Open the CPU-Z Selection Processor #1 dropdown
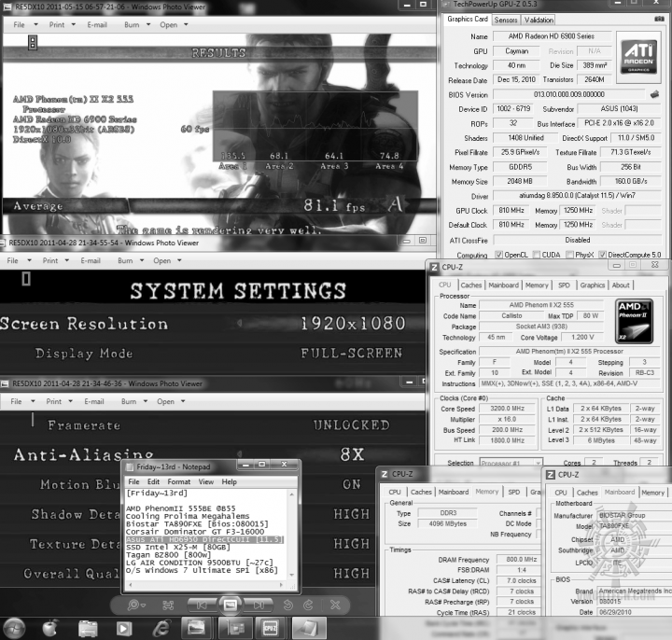Screen dimensions: 672x640 (511, 463)
